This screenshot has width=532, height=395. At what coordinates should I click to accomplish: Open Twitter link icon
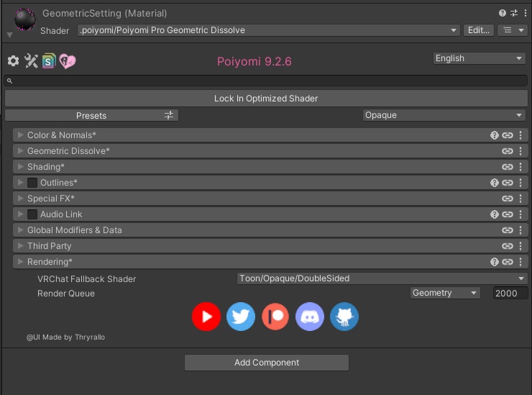point(241,317)
